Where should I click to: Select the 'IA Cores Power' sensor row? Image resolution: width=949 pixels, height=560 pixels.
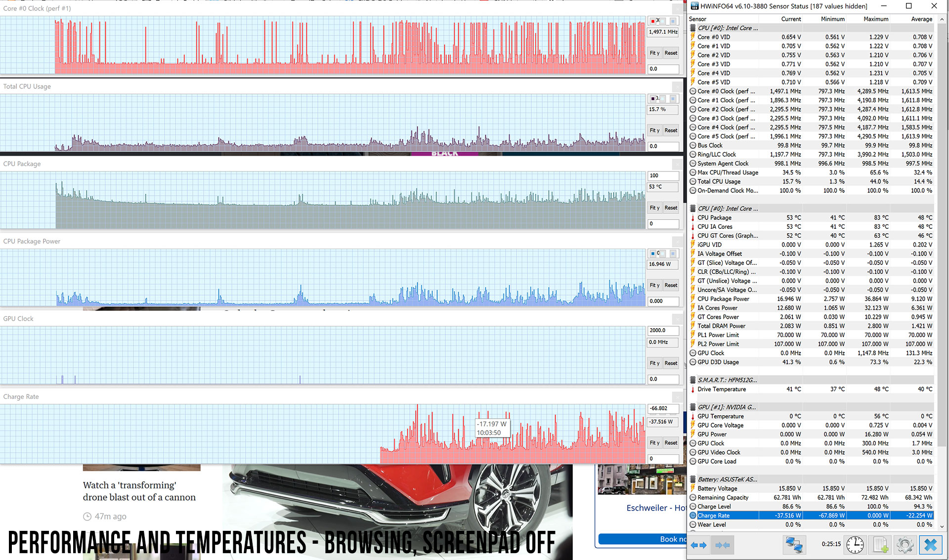812,308
